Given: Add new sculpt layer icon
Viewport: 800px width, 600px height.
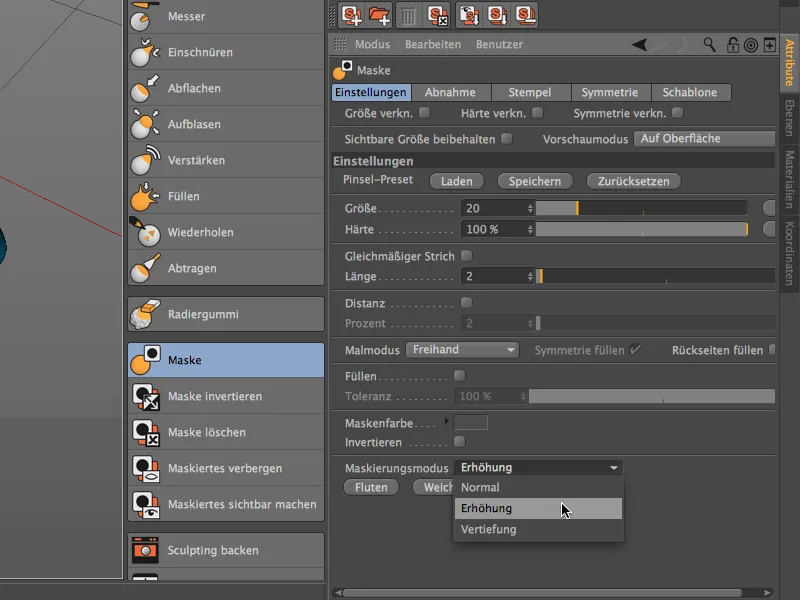Looking at the screenshot, I should (x=352, y=15).
